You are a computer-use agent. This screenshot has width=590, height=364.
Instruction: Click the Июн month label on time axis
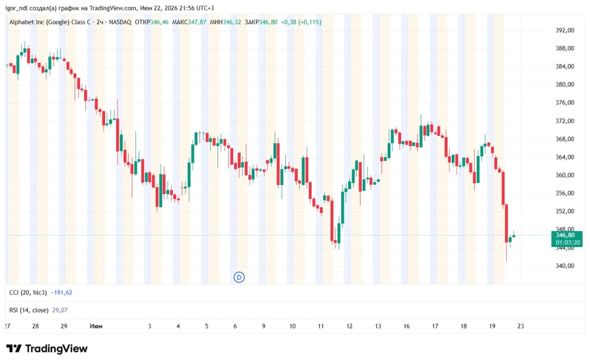click(x=96, y=326)
